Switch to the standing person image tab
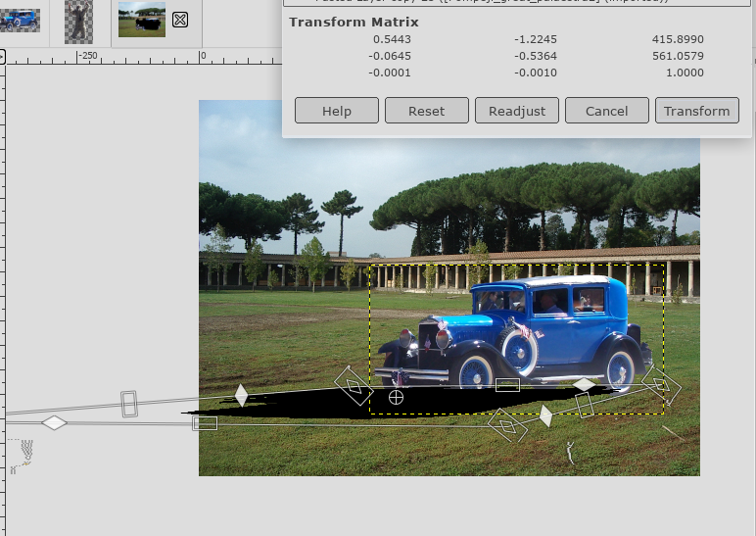 point(78,23)
